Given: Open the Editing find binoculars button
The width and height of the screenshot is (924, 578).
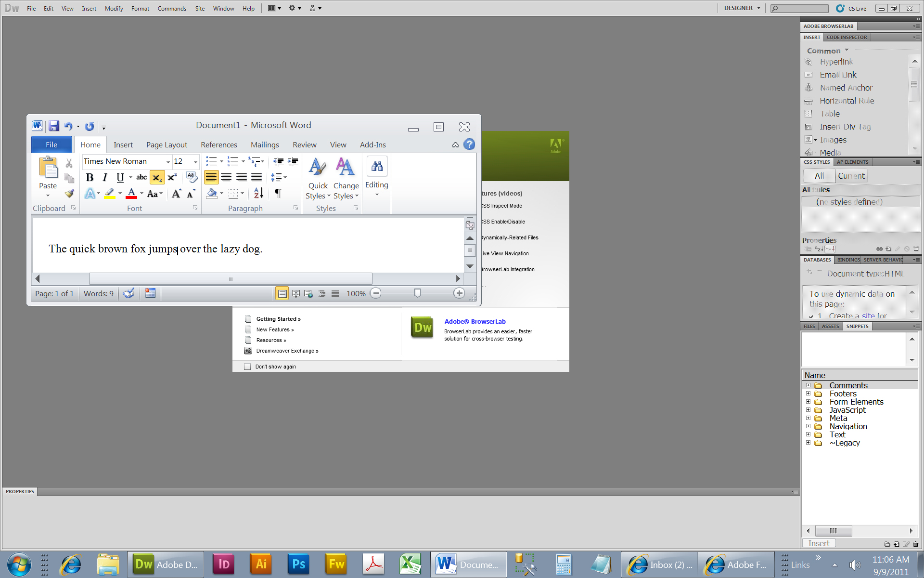Looking at the screenshot, I should click(377, 167).
